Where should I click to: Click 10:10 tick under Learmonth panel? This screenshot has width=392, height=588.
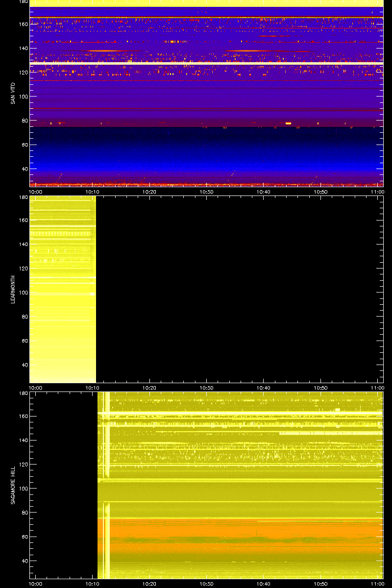click(x=93, y=388)
